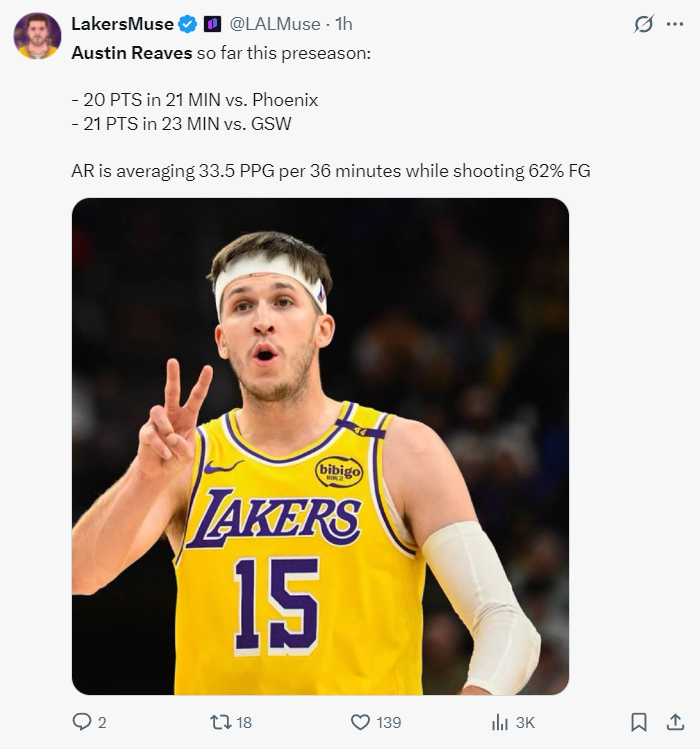Click the purple affiliate badge beside the name
The width and height of the screenshot is (700, 751).
coord(212,24)
